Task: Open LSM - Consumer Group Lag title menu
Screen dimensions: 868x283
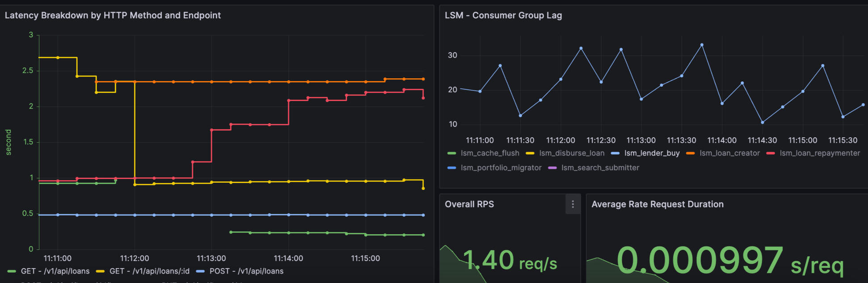Action: 503,15
